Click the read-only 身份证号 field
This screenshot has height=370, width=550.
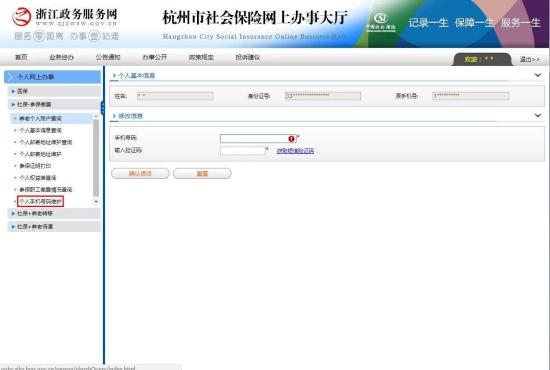point(323,96)
